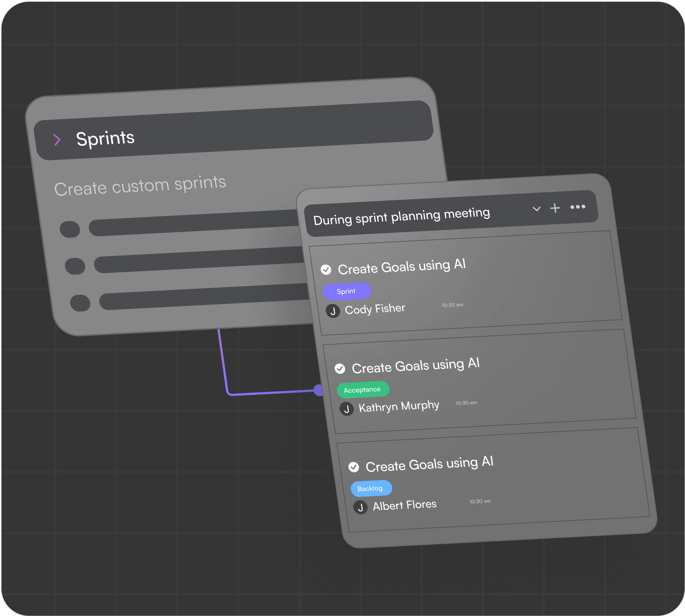Click the purple connector endpoint dot
The image size is (685, 616).
[318, 390]
